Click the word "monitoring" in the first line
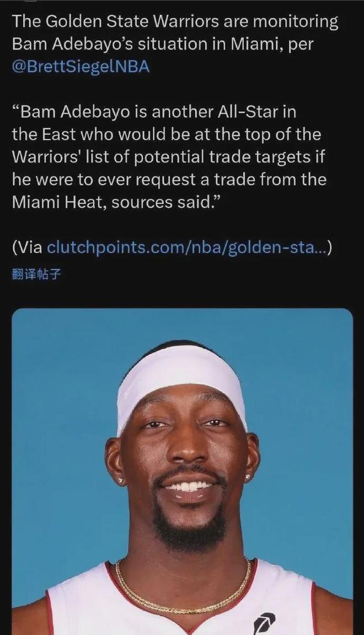Image resolution: width=364 pixels, height=635 pixels. pyautogui.click(x=296, y=22)
